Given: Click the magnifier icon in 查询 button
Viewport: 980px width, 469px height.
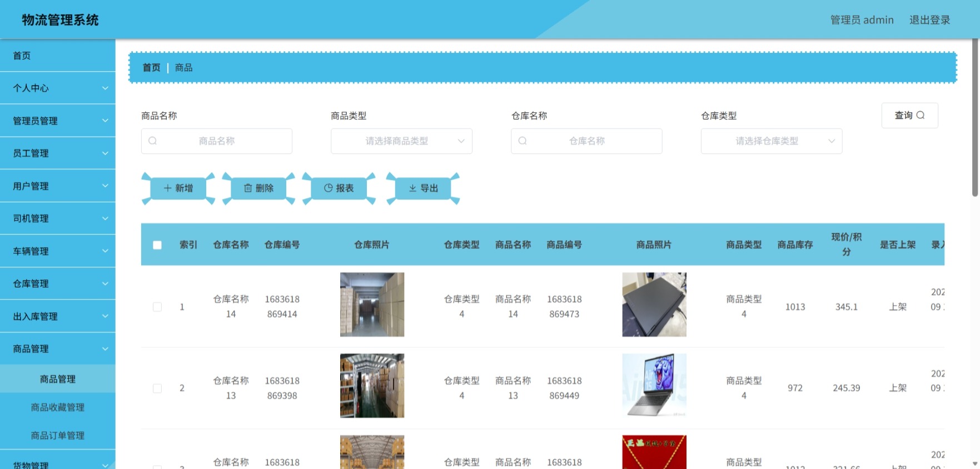Looking at the screenshot, I should point(921,115).
